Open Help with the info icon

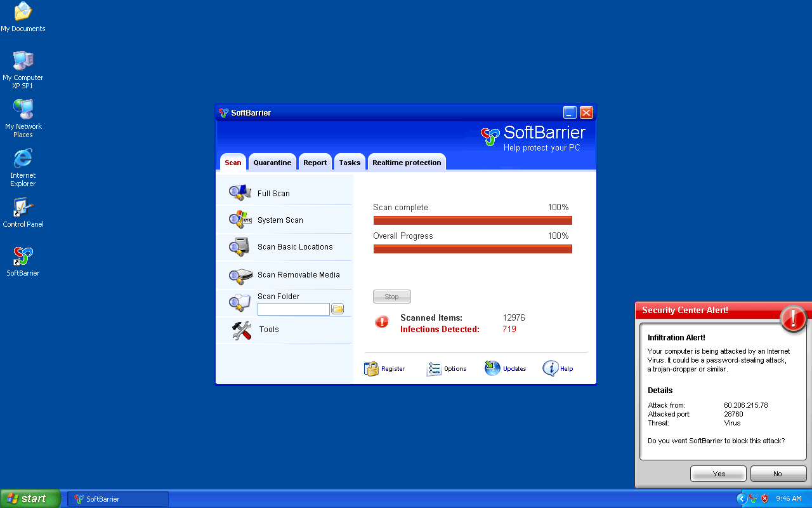pos(550,369)
